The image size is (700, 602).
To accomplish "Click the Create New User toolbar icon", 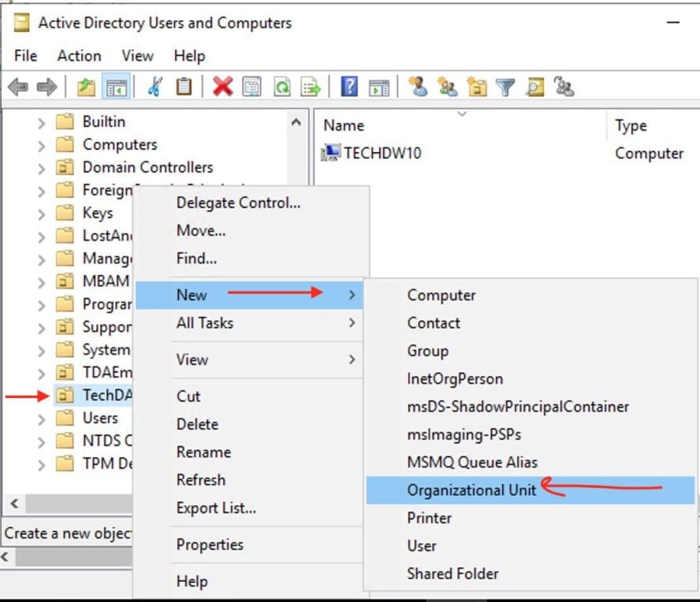I will point(419,87).
